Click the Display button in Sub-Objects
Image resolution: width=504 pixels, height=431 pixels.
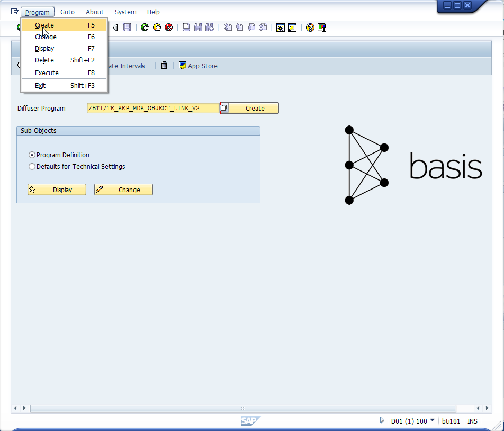point(57,190)
